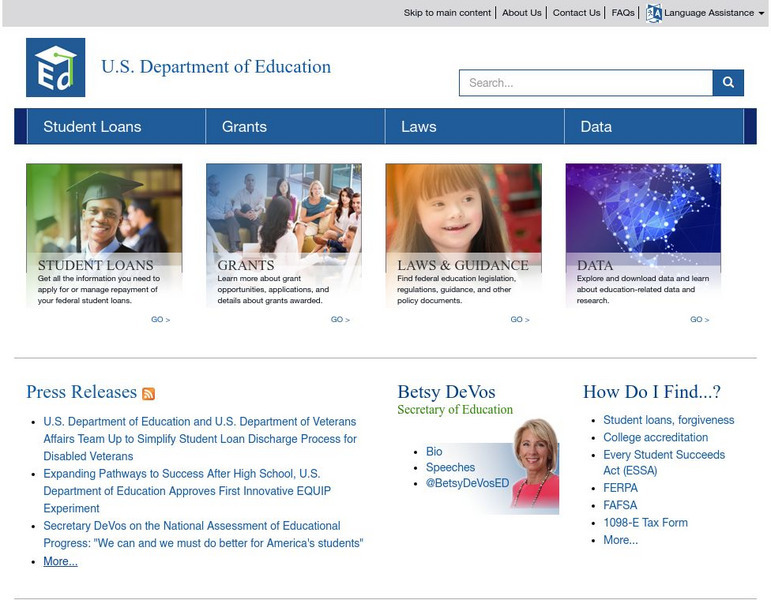Image resolution: width=771 pixels, height=600 pixels.
Task: Open press release about Disabled Veterans discharge
Action: 200,439
